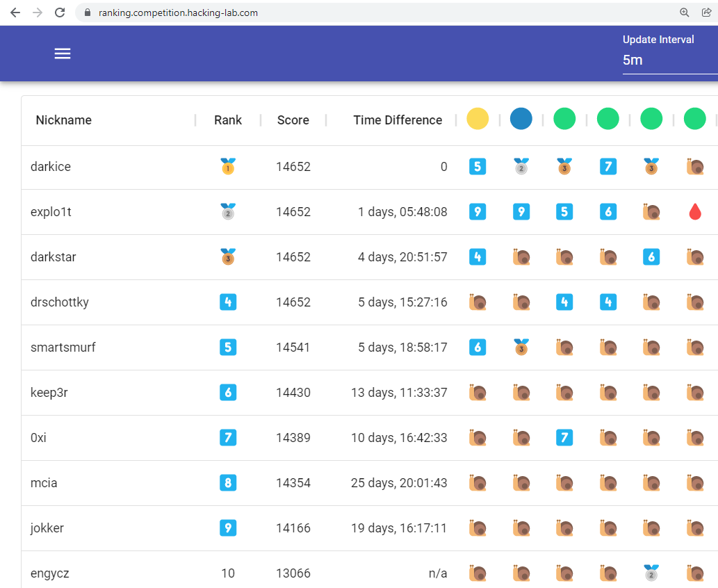Click the yellow circle column header
This screenshot has width=718, height=588.
pos(478,119)
